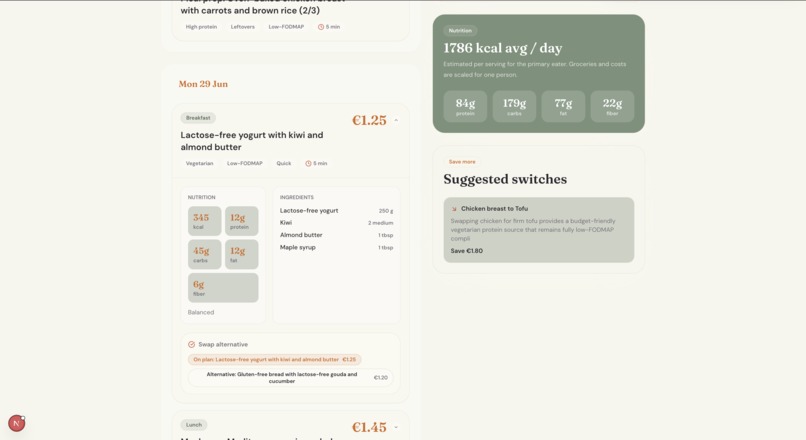Collapse the Breakfast meal card chevron

[396, 120]
